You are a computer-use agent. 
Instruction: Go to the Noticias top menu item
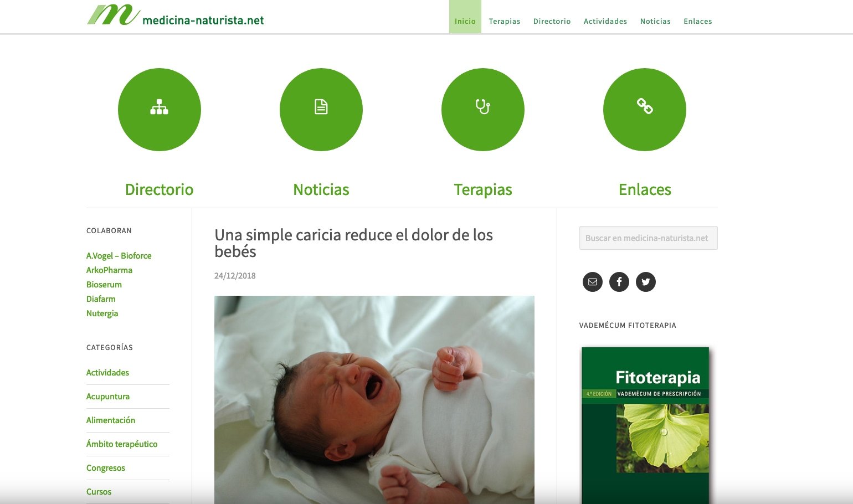click(x=655, y=21)
